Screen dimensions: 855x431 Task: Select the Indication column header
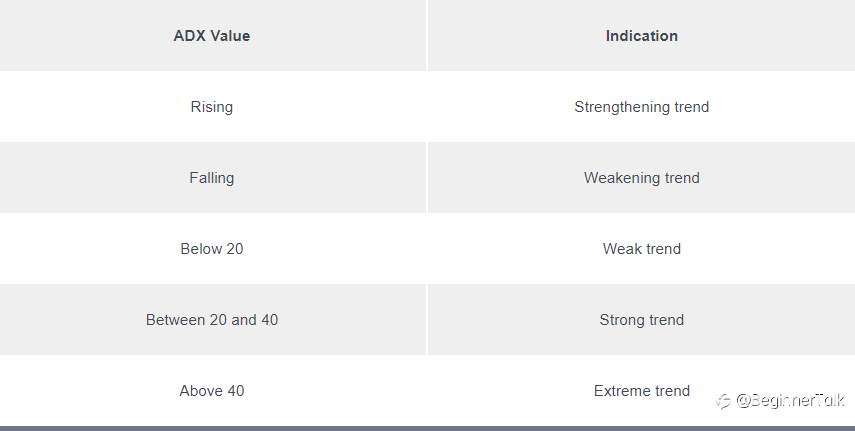[x=642, y=35]
